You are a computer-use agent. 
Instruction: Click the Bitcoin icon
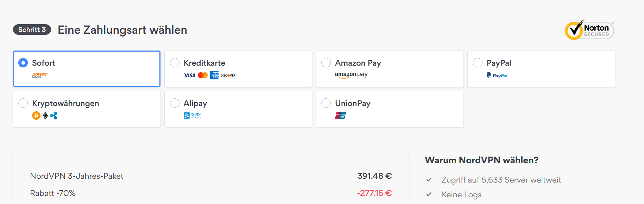[36, 116]
